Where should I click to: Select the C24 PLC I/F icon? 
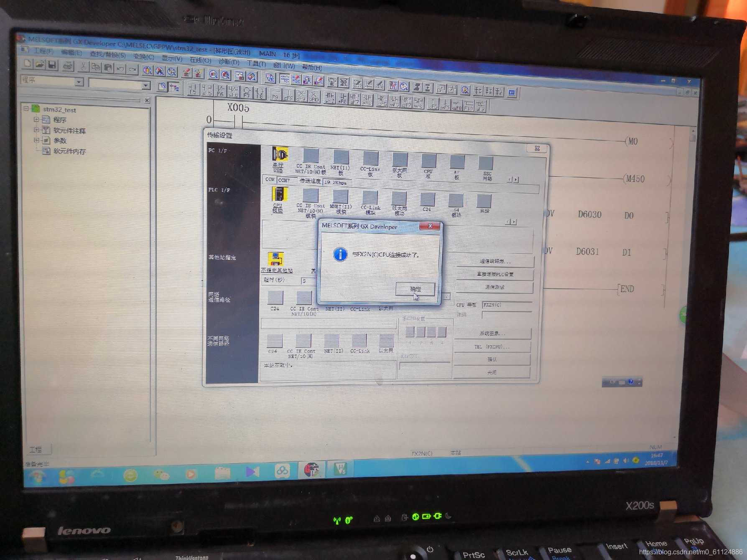427,202
